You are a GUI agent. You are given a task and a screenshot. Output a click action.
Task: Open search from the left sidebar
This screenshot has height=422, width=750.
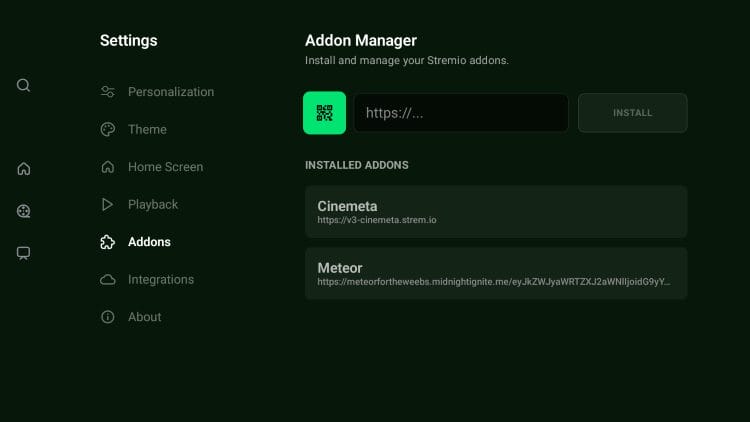tap(23, 85)
